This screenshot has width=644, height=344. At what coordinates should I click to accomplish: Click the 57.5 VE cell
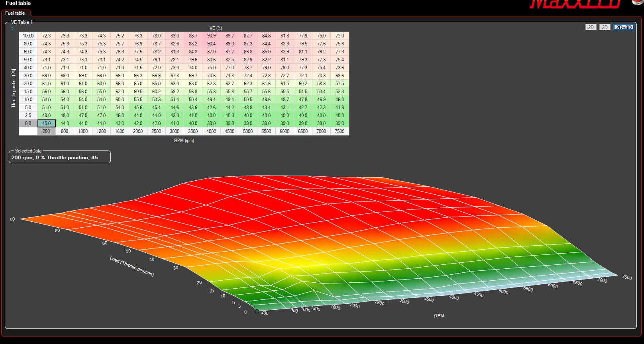(x=340, y=84)
